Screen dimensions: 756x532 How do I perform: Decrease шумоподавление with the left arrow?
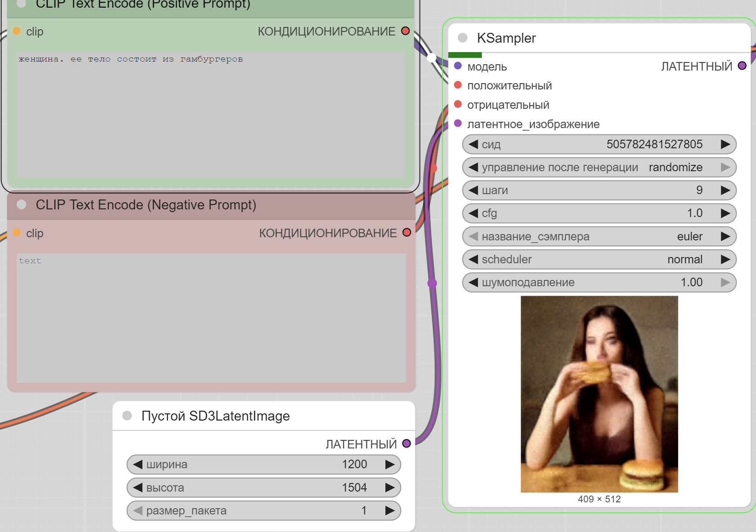click(x=473, y=282)
